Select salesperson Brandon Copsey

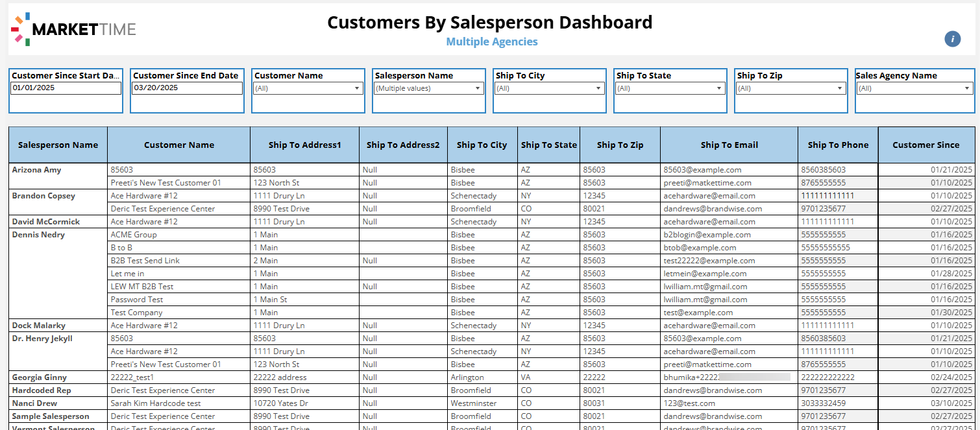coord(43,196)
